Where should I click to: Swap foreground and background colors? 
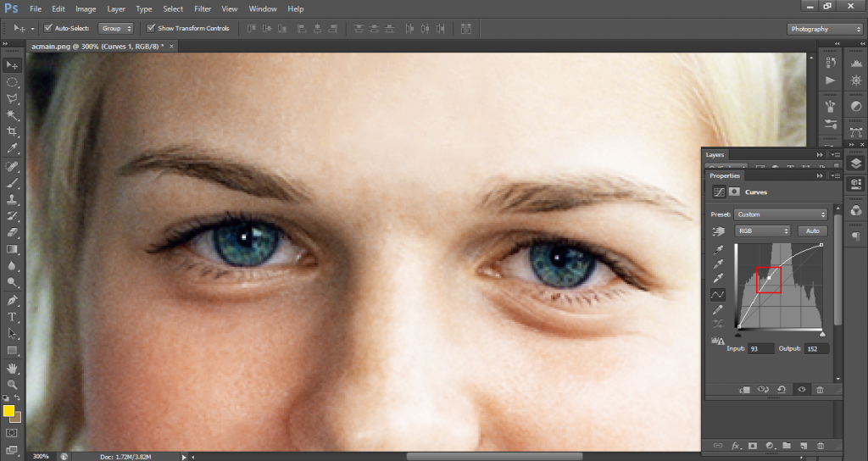coord(17,398)
